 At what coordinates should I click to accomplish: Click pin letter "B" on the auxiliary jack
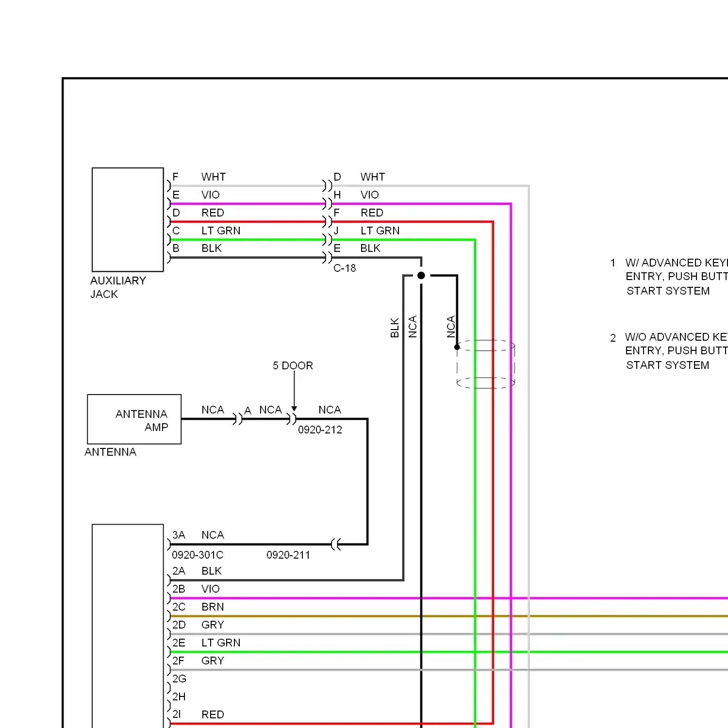pyautogui.click(x=176, y=248)
